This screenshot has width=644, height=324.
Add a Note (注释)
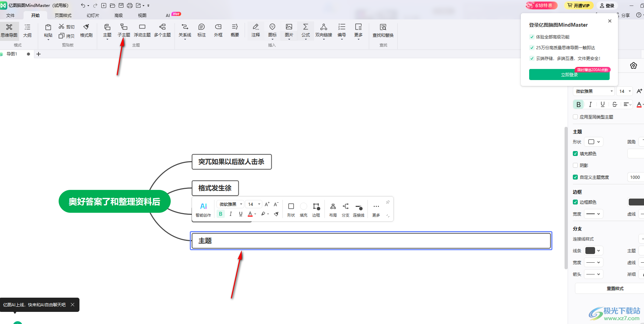pos(256,30)
